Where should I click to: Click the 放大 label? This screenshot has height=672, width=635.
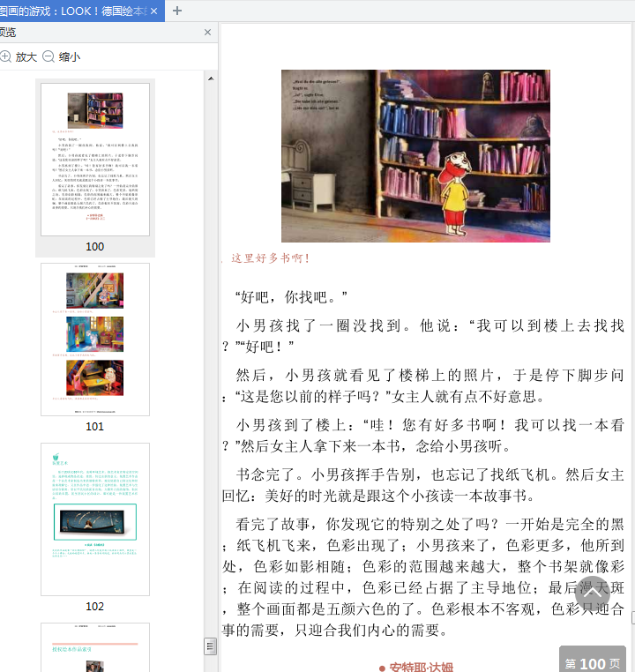26,57
